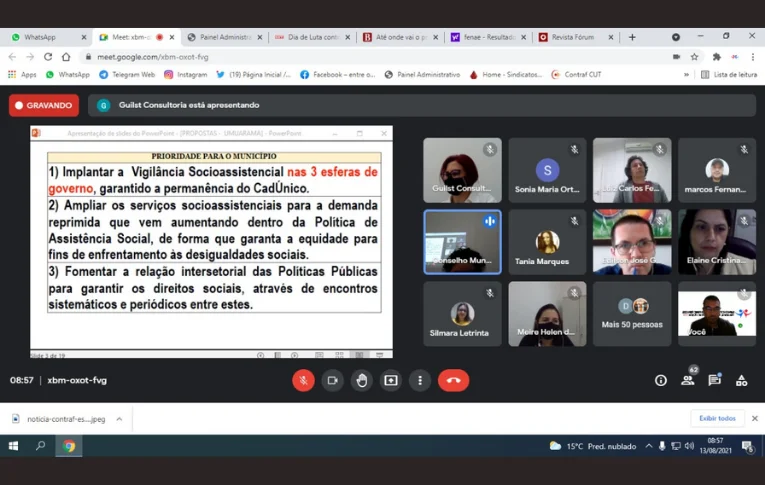Open the Home - Sindicatos bookmark
This screenshot has height=485, width=765.
pyautogui.click(x=505, y=75)
